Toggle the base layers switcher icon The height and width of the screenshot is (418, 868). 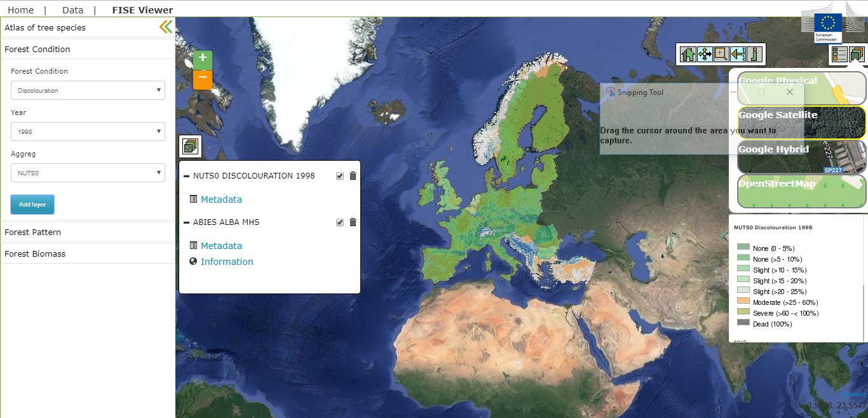coord(857,55)
